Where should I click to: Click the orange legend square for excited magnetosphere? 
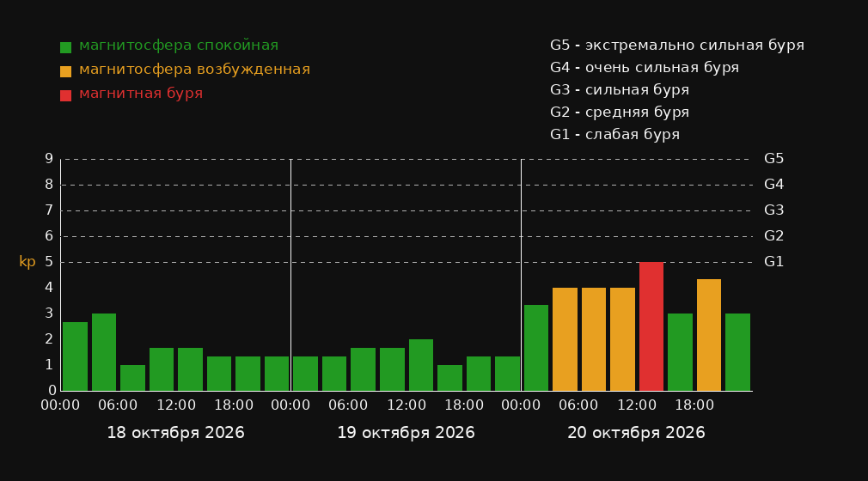click(65, 71)
